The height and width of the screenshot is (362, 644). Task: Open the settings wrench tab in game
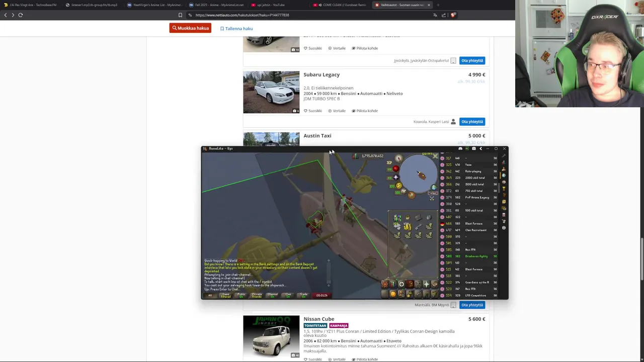pyautogui.click(x=418, y=294)
